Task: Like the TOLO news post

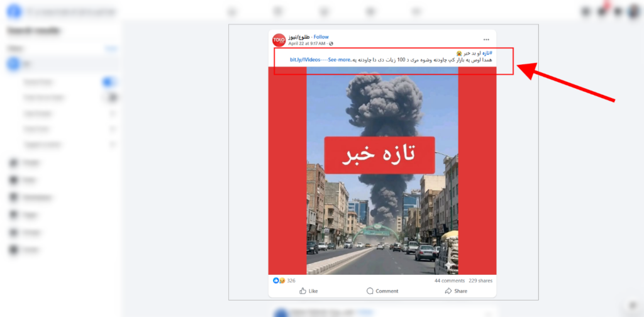Action: [x=308, y=291]
